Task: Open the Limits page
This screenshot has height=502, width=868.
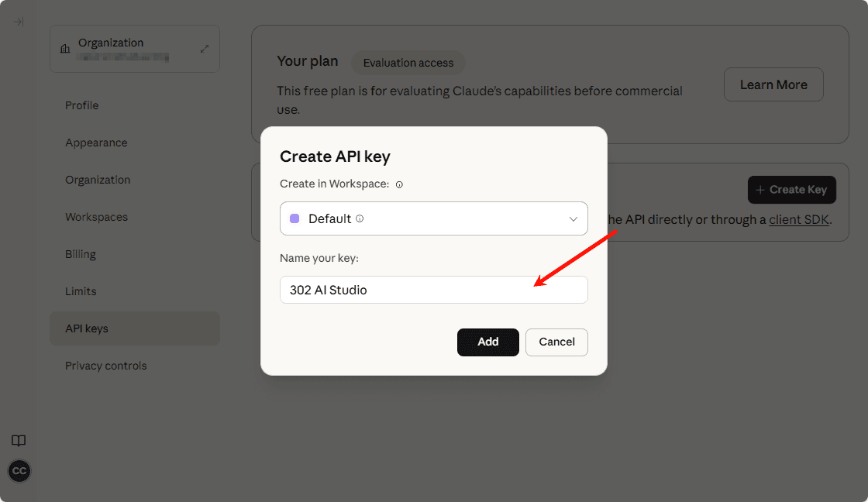Action: [x=81, y=291]
